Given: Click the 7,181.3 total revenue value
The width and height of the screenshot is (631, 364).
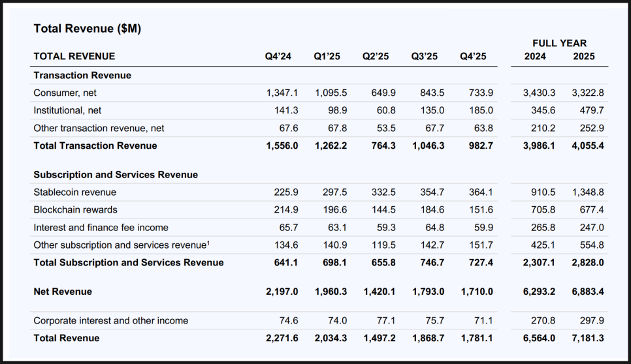Looking at the screenshot, I should point(588,338).
